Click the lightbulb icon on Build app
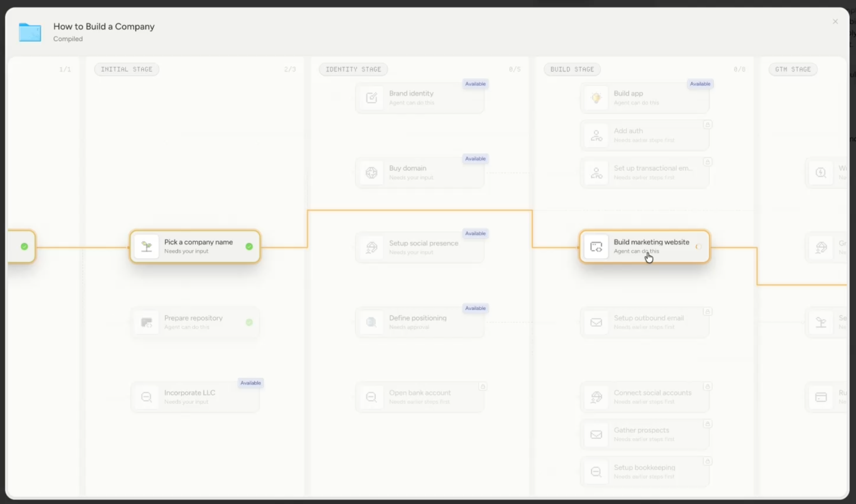856x504 pixels. click(x=596, y=98)
